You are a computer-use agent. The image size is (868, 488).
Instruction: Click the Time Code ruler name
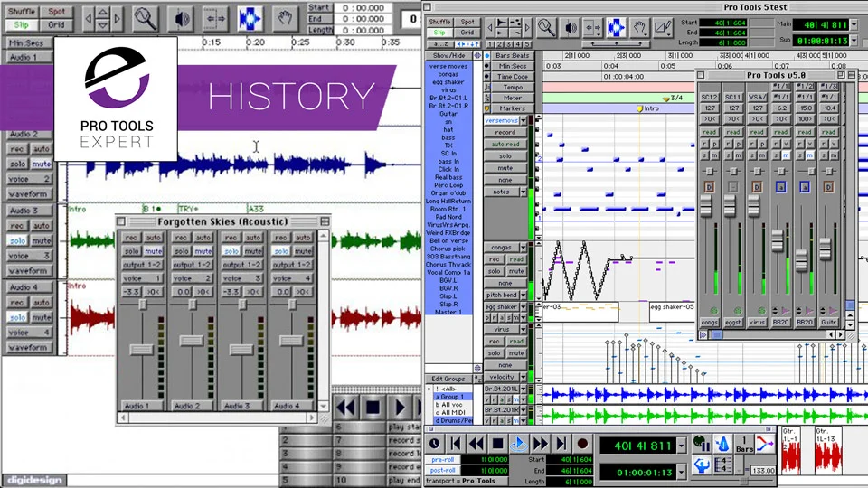pos(512,77)
